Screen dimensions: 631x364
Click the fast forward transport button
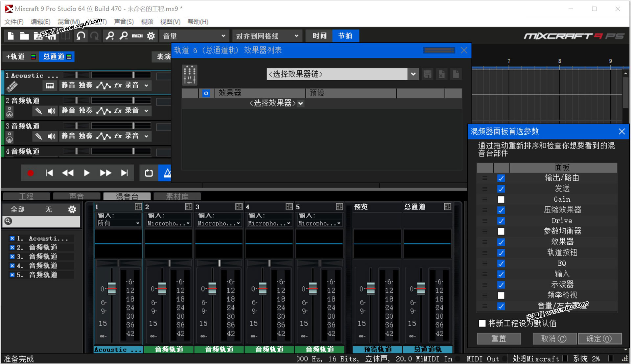point(105,173)
